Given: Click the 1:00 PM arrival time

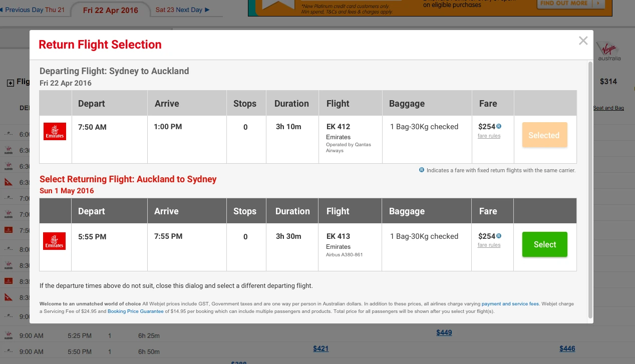Looking at the screenshot, I should coord(168,127).
